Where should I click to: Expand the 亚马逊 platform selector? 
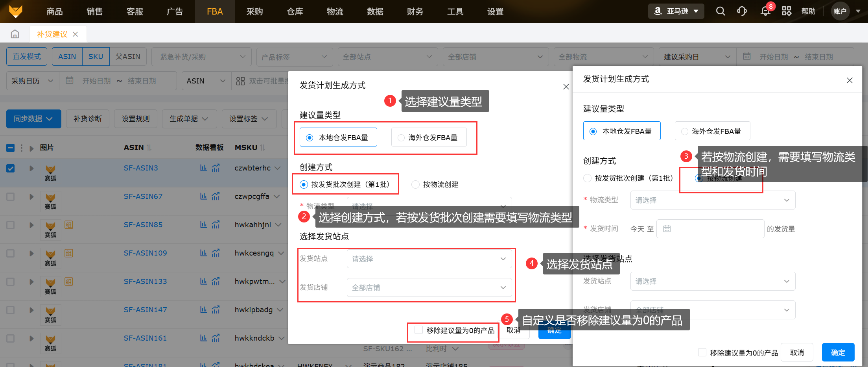676,11
